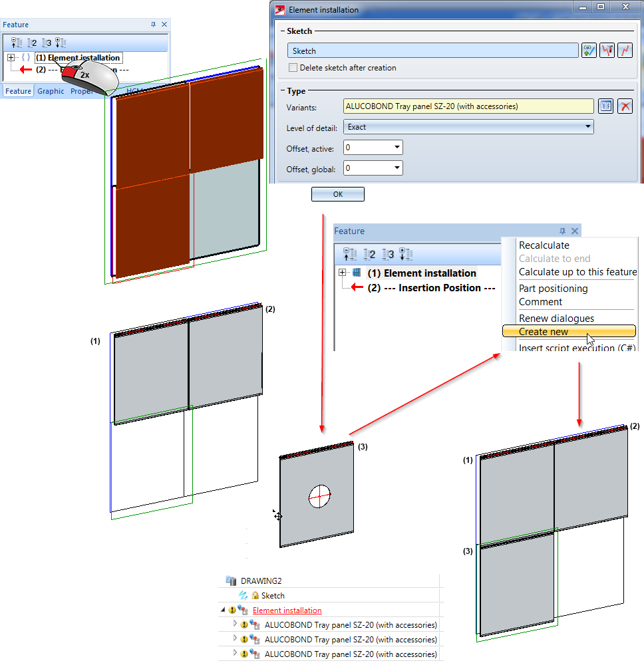
Task: Select (2) --- Insertion Position --- entry
Action: [x=431, y=287]
